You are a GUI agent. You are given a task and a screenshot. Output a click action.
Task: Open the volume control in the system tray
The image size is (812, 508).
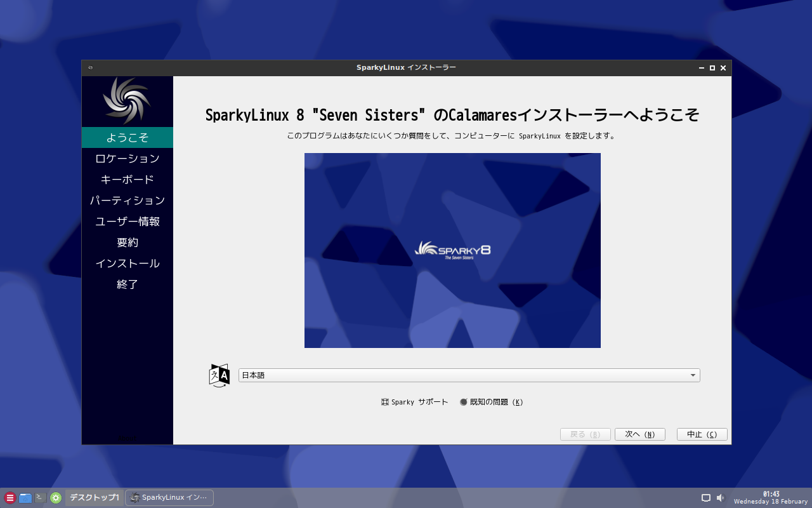[721, 498]
